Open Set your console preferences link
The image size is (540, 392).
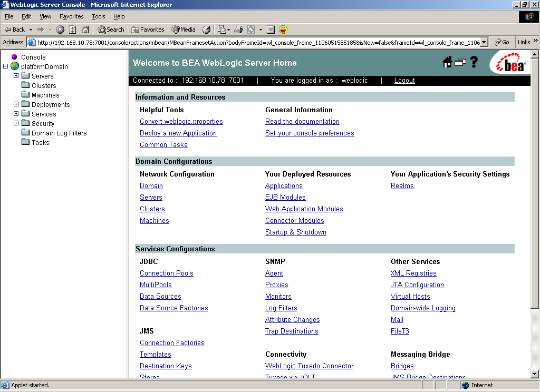click(x=310, y=133)
